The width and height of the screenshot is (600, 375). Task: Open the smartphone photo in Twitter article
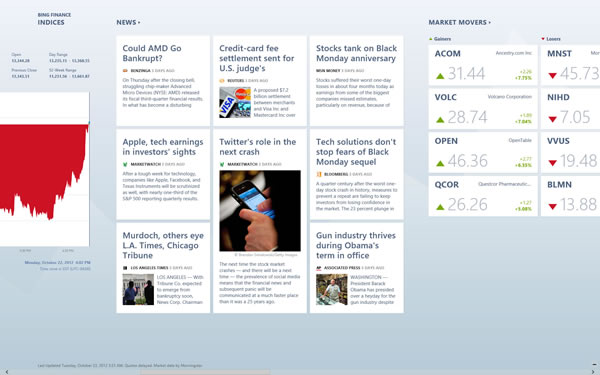pos(260,211)
